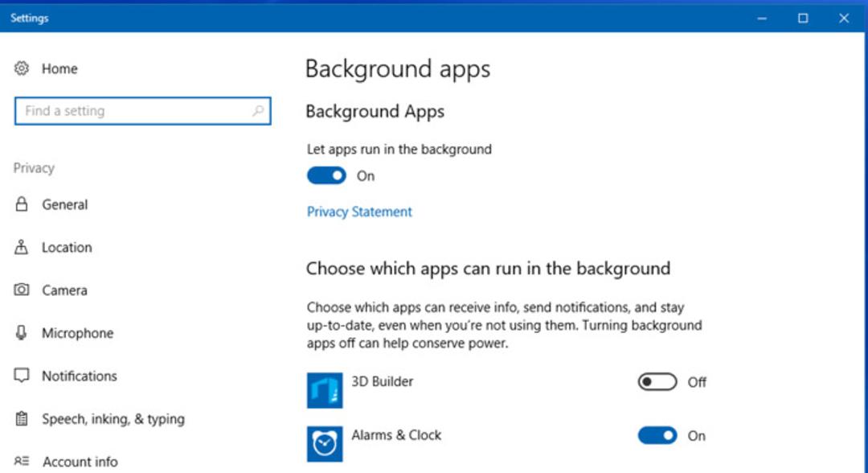Screen dimensions: 868x473
Task: Click the Alarms & Clock app icon
Action: click(x=325, y=444)
